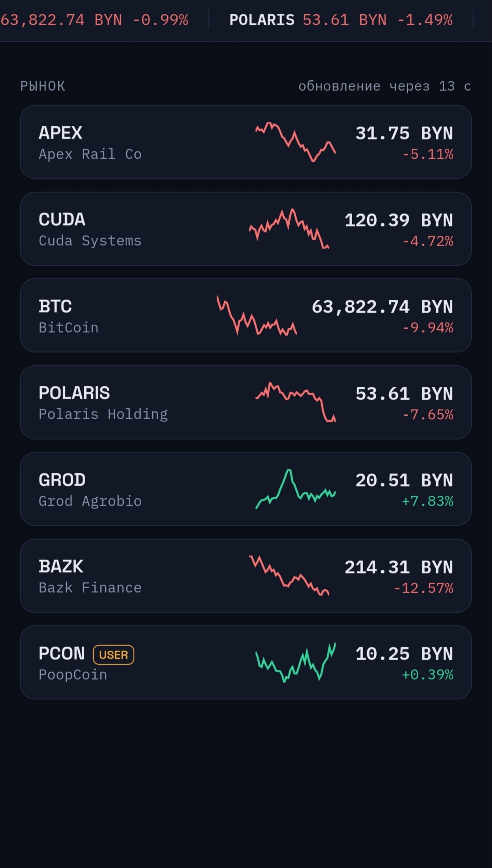View the POLARIS price sparkline
Viewport: 492px width, 868px height.
coord(295,402)
